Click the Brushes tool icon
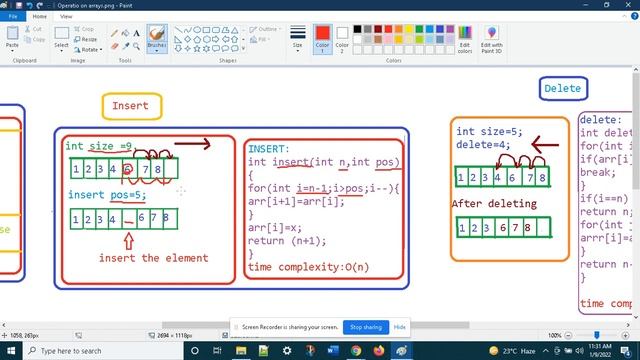Image resolution: width=640 pixels, height=360 pixels. (157, 33)
